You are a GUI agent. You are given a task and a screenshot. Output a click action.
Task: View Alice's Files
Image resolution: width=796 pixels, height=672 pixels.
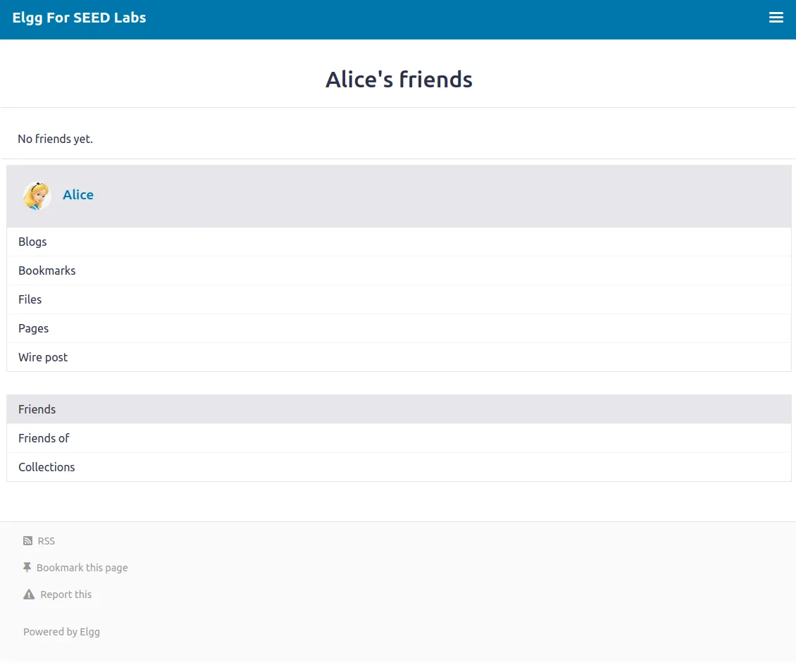click(30, 299)
